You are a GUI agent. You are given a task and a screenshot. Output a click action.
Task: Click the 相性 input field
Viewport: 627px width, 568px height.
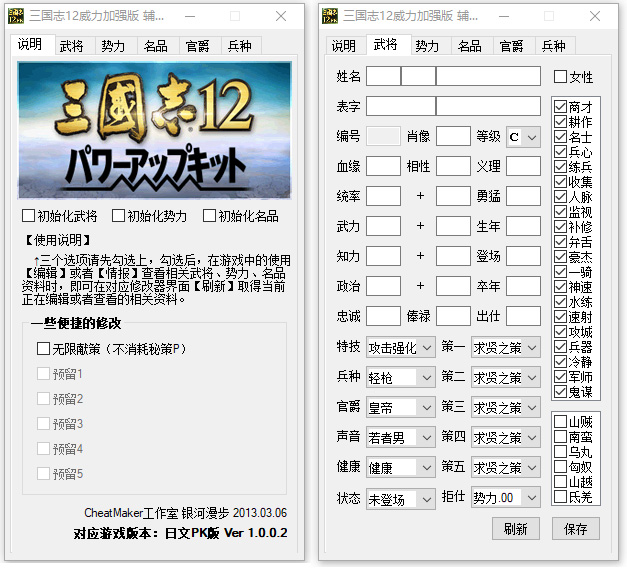click(x=453, y=166)
